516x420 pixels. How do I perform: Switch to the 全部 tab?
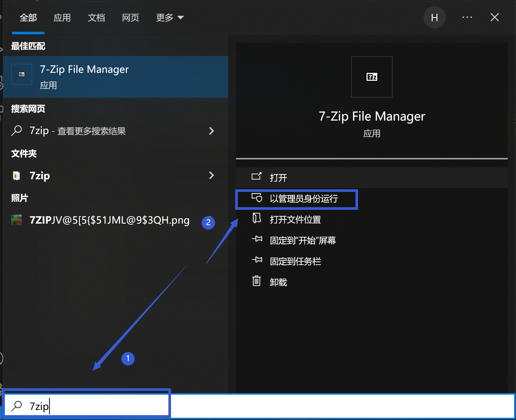[x=28, y=18]
